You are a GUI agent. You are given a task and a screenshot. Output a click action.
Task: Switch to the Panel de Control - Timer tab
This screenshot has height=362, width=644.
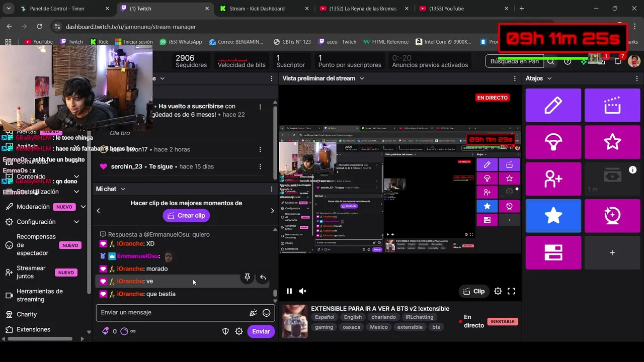[57, 9]
